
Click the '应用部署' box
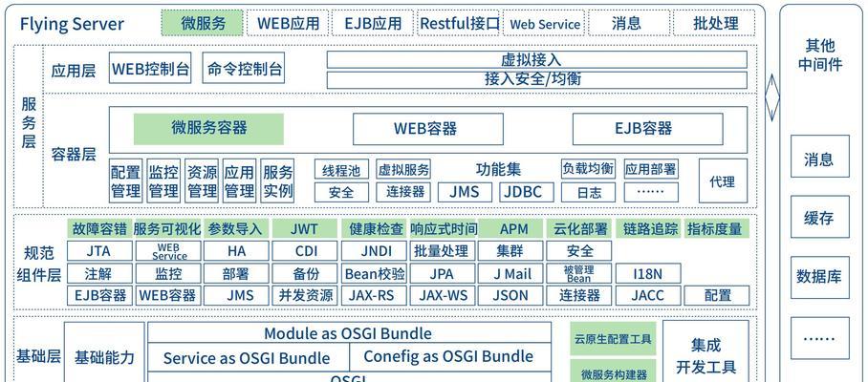click(x=651, y=169)
